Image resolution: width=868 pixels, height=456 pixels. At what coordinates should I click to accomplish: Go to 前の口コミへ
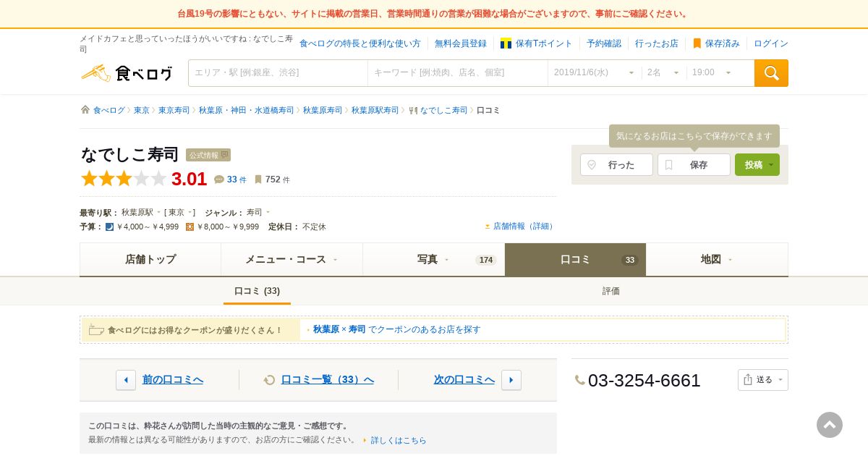click(173, 380)
